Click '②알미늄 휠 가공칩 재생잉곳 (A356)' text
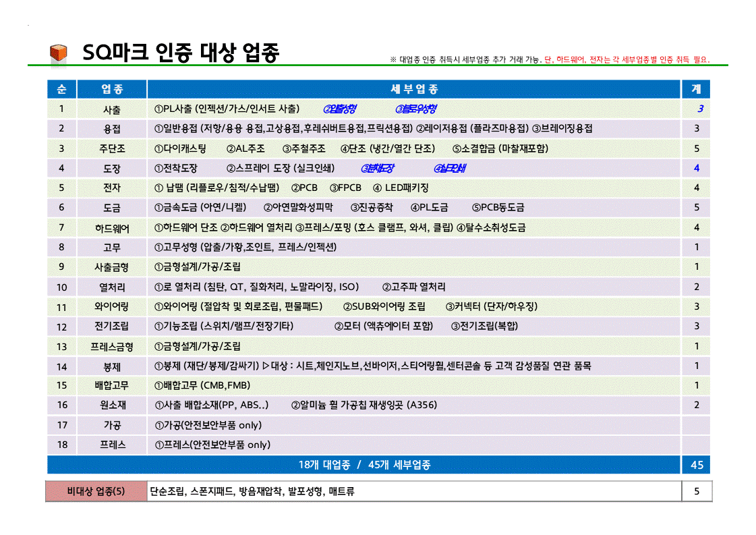The image size is (756, 535). coord(364,405)
